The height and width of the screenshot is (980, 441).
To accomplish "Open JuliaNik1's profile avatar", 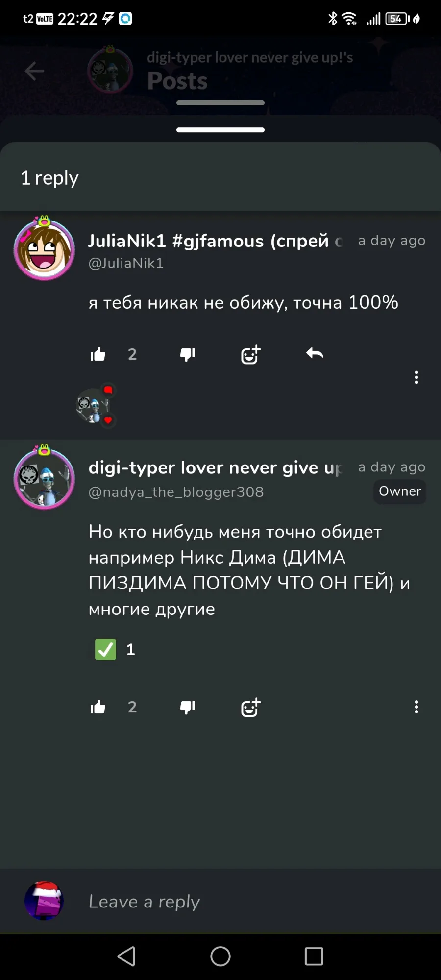I will (44, 248).
